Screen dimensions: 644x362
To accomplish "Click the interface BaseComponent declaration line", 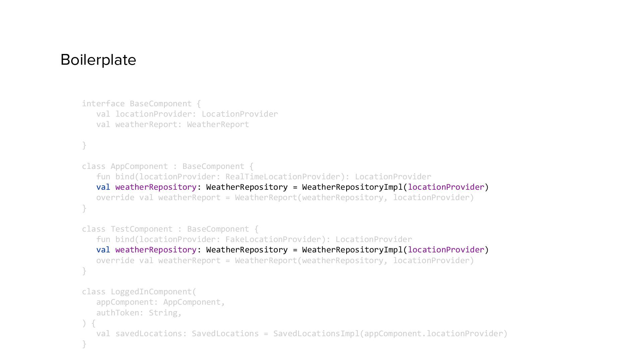I will 141,104.
